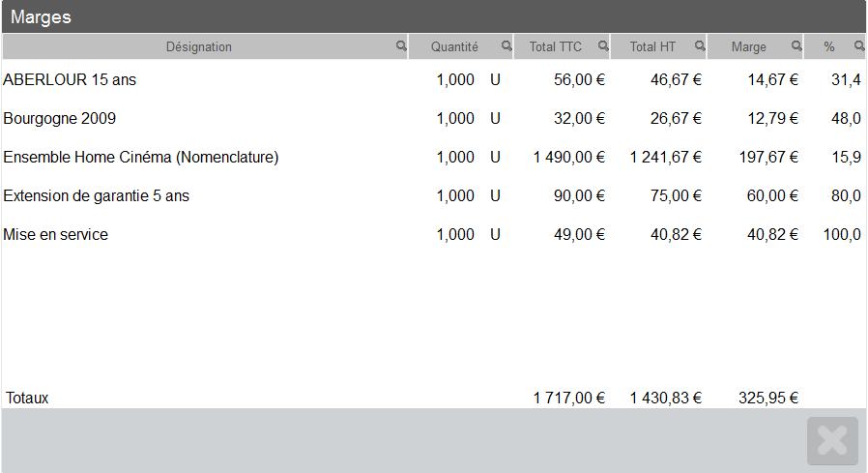The height and width of the screenshot is (473, 868).
Task: Click the magnifier icon in Total HT header
Action: [x=700, y=45]
